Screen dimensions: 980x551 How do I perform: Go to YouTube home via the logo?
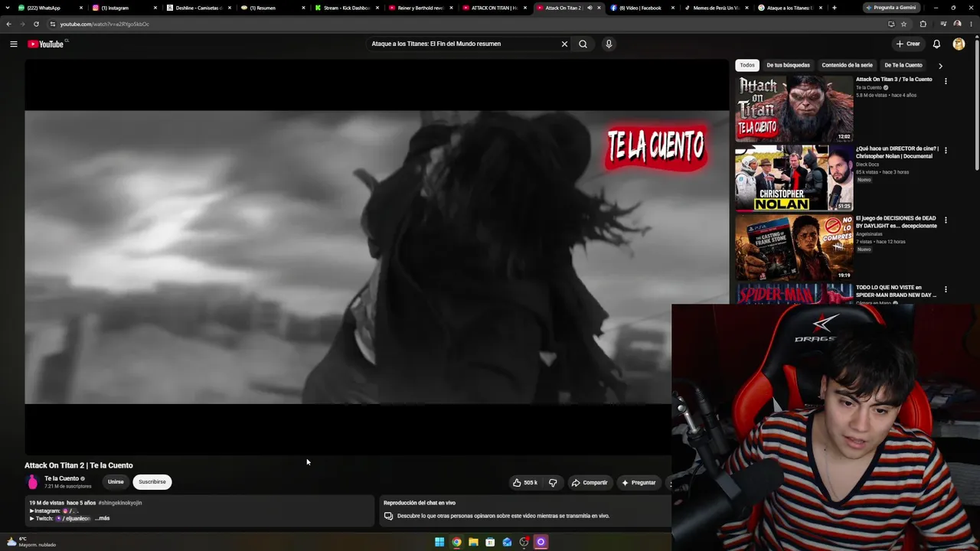pos(47,44)
